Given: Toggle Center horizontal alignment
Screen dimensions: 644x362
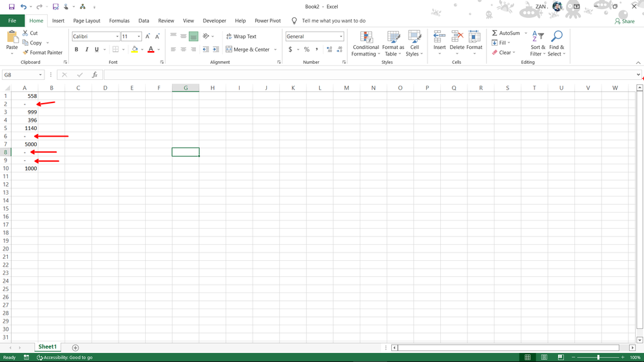Looking at the screenshot, I should [183, 49].
